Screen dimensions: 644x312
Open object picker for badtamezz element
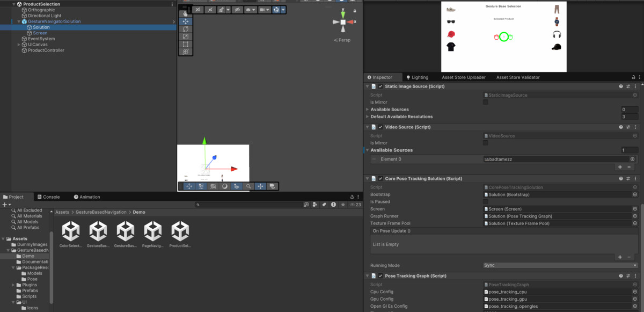coord(632,159)
